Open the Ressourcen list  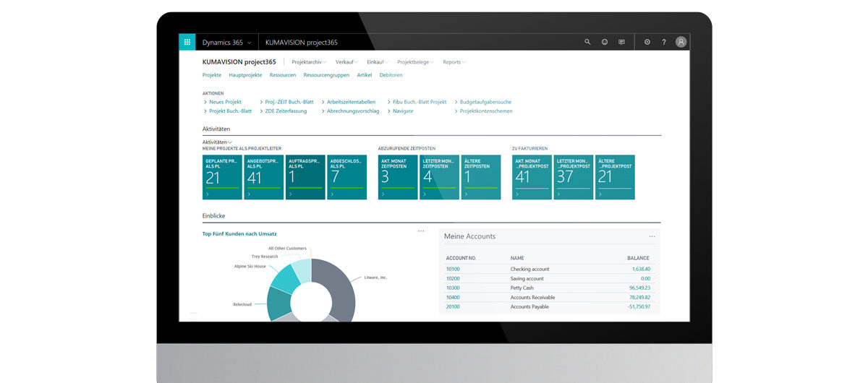[283, 75]
